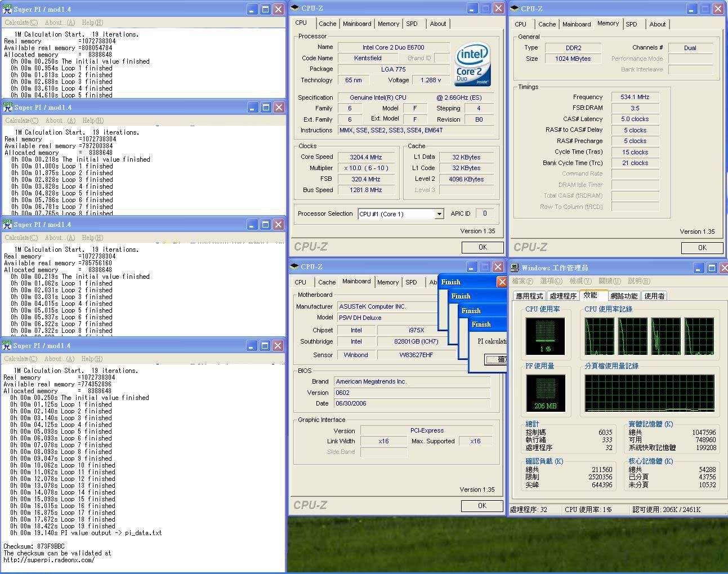This screenshot has height=574, width=728.
Task: Open 關機(U) menu in Task Manager
Action: tap(610, 281)
